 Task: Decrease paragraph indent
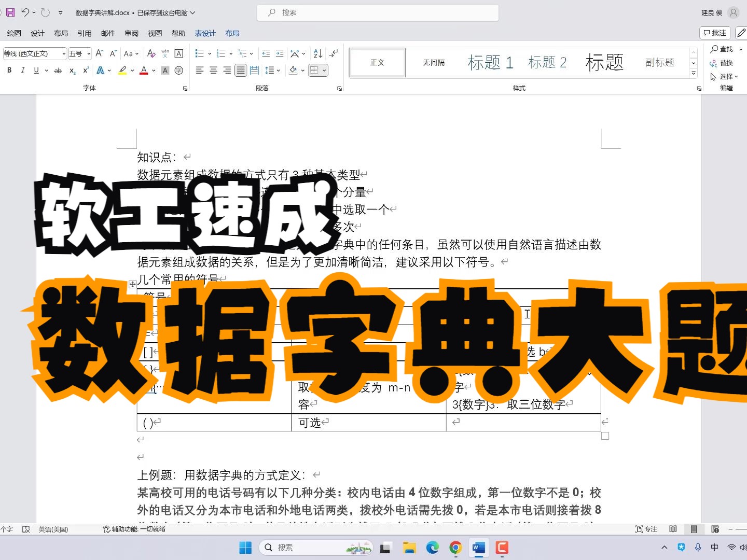[266, 53]
